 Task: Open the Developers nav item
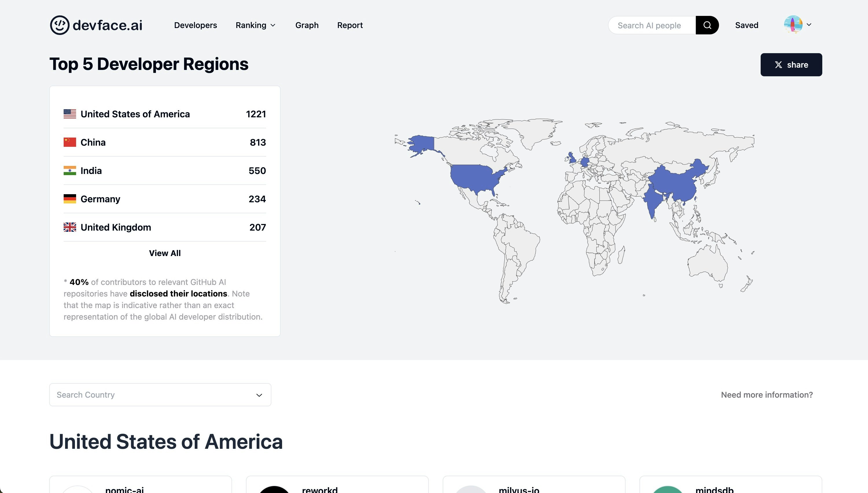coord(195,25)
